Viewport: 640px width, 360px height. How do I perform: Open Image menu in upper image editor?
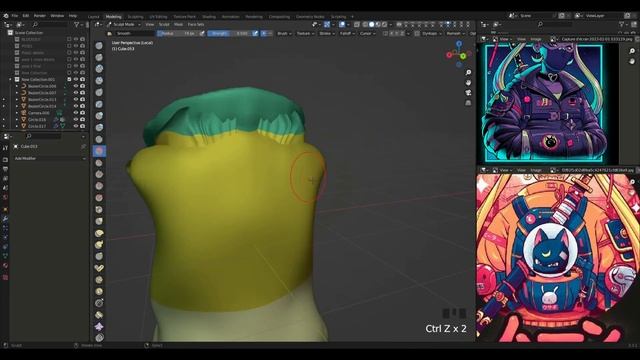click(x=536, y=39)
